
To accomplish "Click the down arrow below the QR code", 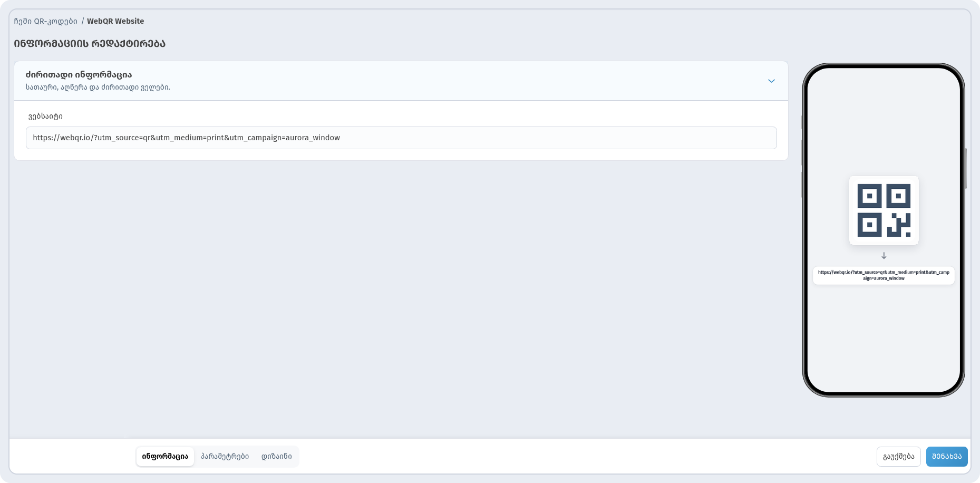I will (884, 256).
